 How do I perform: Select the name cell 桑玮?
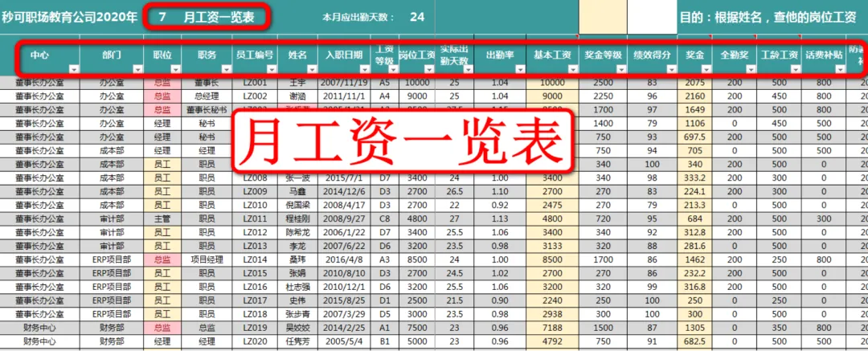click(298, 259)
